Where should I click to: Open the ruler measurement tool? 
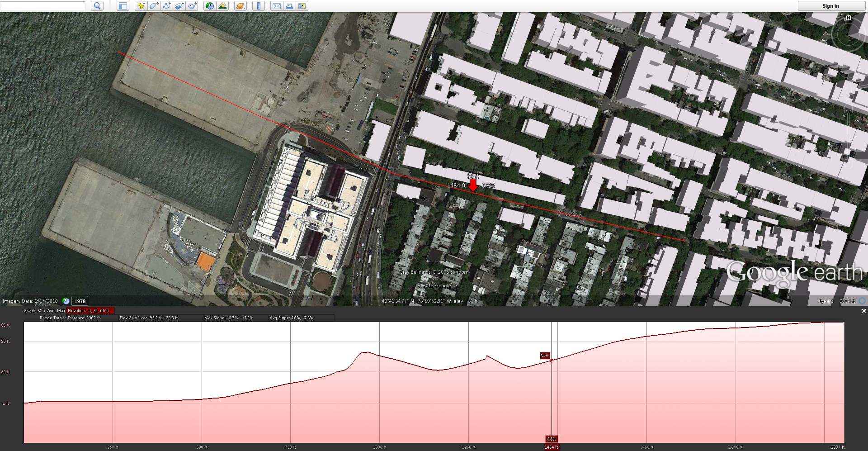pos(259,6)
